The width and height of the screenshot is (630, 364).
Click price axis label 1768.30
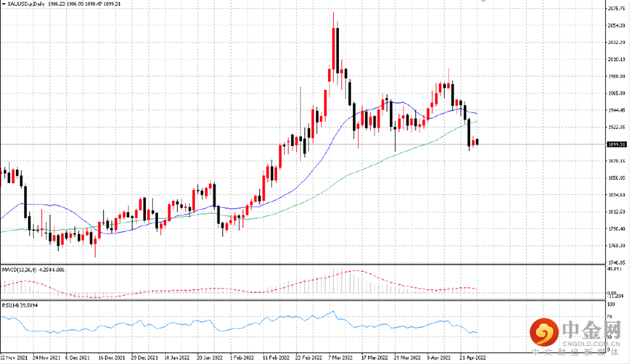click(x=617, y=246)
